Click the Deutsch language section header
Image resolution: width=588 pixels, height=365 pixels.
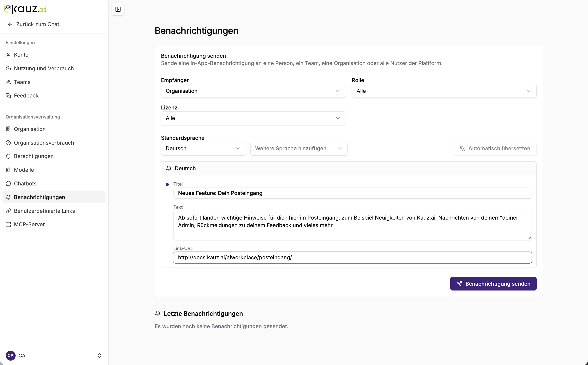pos(349,168)
